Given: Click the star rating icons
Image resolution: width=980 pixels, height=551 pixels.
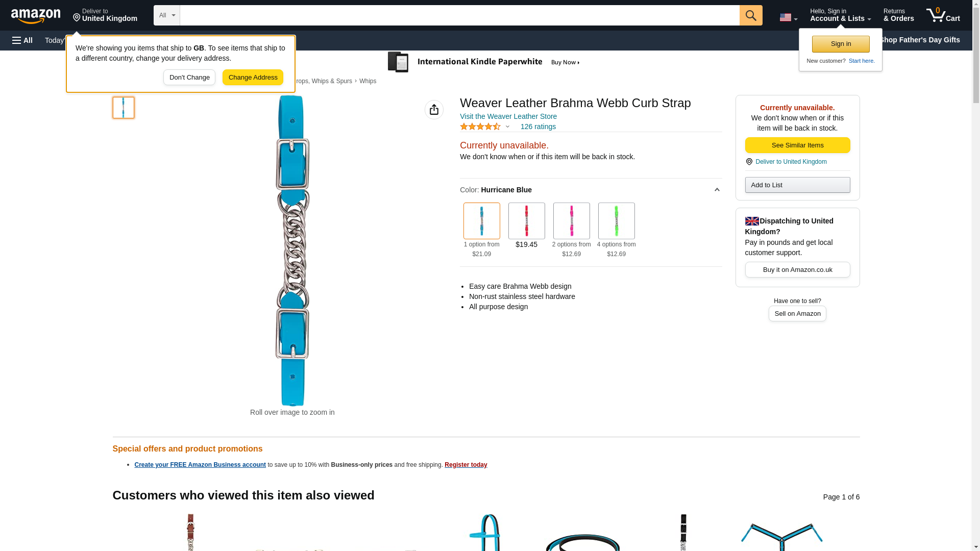Looking at the screenshot, I should pos(480,127).
